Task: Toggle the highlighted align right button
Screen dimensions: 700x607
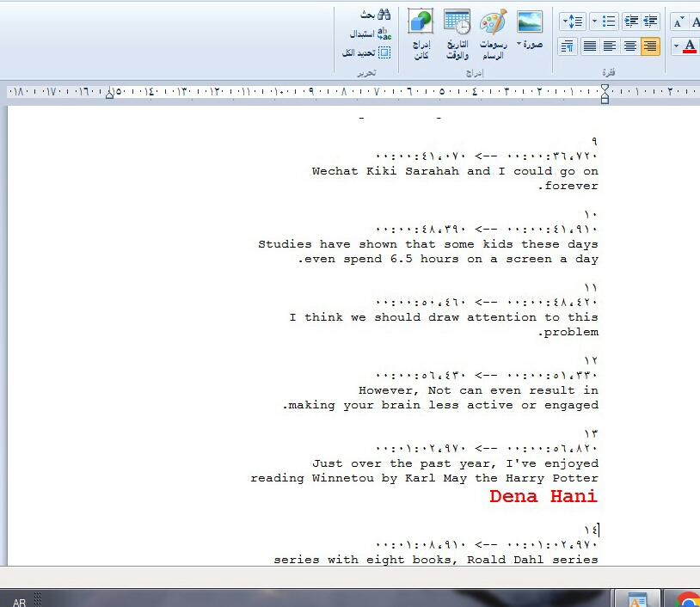Action: tap(650, 46)
